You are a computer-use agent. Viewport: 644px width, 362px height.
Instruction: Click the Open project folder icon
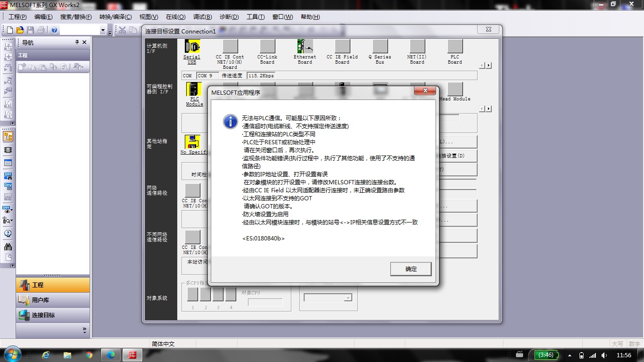(20, 30)
